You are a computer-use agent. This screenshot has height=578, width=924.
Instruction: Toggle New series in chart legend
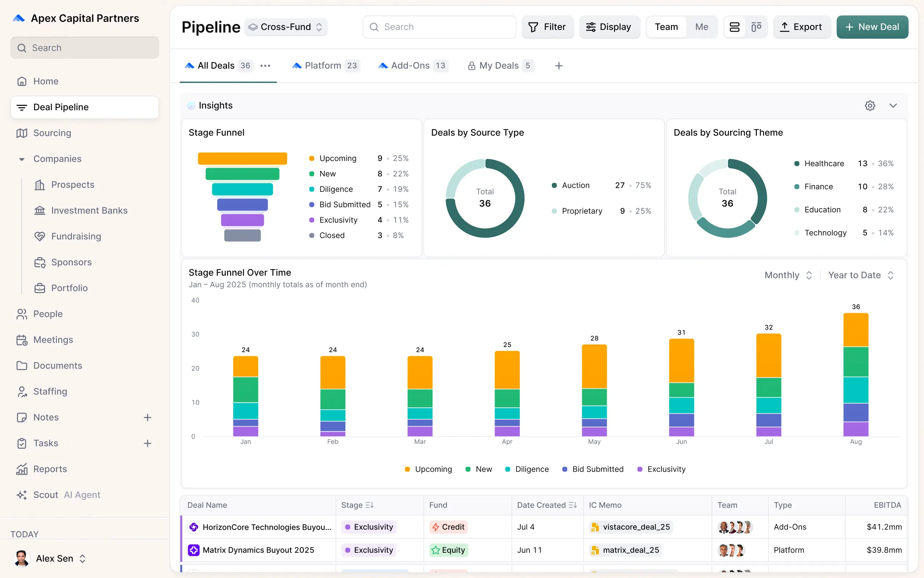(478, 469)
